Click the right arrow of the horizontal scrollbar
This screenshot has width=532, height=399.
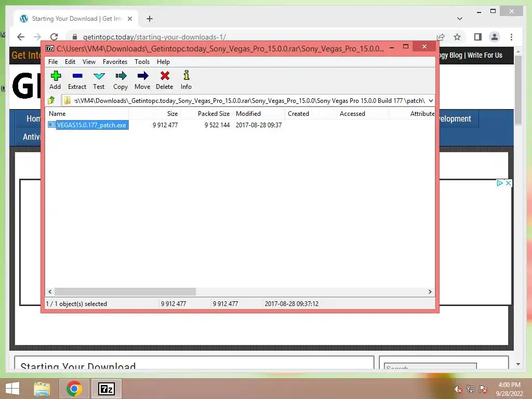(x=430, y=291)
